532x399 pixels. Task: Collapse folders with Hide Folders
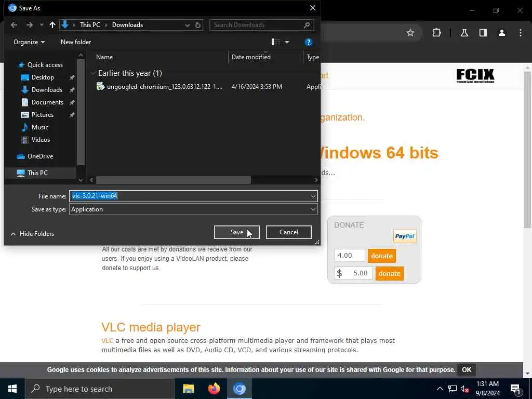[x=33, y=234]
